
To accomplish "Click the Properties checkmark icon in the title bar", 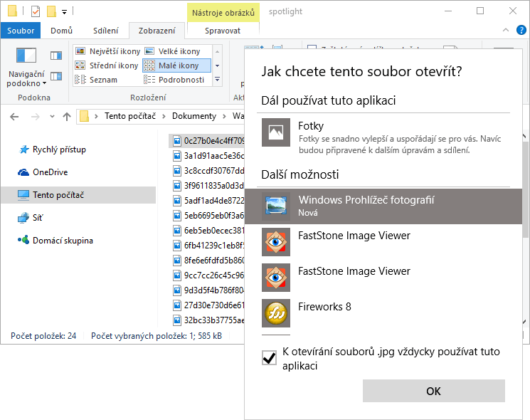I will 35,11.
